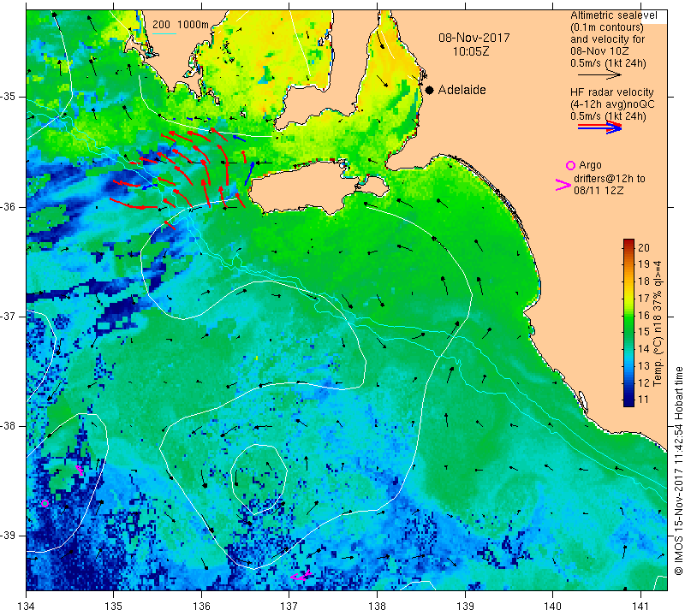Click the 13 label on temperature scale

[x=644, y=366]
